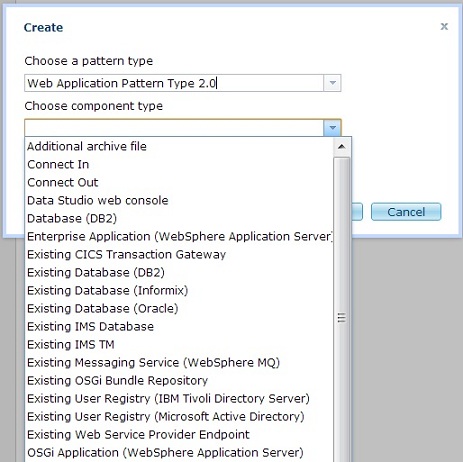This screenshot has width=463, height=462.
Task: Select Enterprise Application (WebSphere Application Server)
Action: point(179,236)
